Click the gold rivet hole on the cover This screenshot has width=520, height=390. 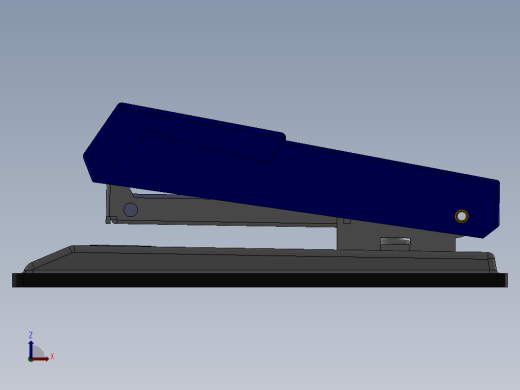click(x=462, y=216)
